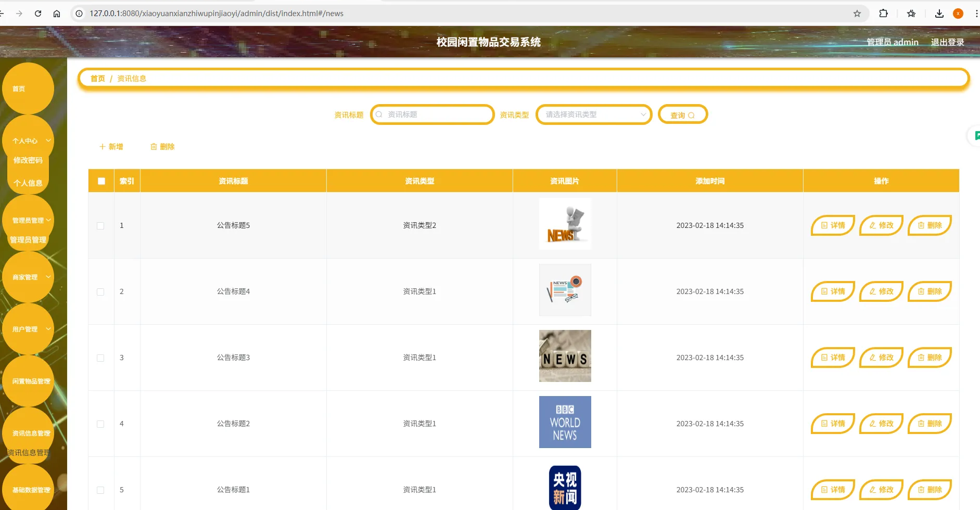Click the browser reload icon
Viewport: 980px width, 510px height.
pos(38,14)
